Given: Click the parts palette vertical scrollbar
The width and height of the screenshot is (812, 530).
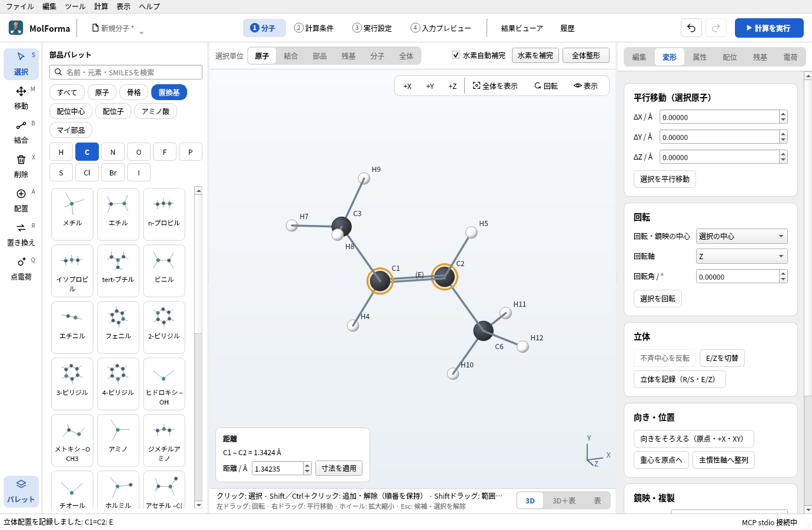Looking at the screenshot, I should tap(198, 347).
